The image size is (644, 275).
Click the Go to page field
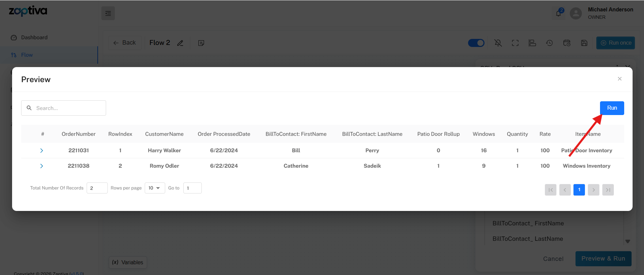tap(192, 188)
